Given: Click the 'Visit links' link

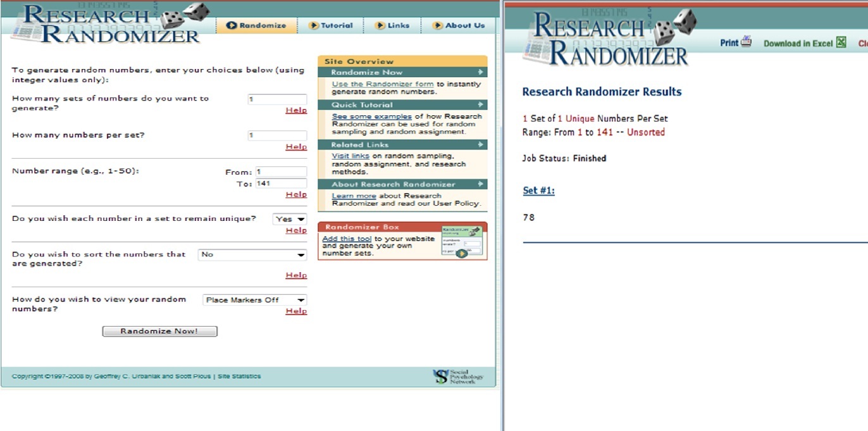Looking at the screenshot, I should 350,156.
